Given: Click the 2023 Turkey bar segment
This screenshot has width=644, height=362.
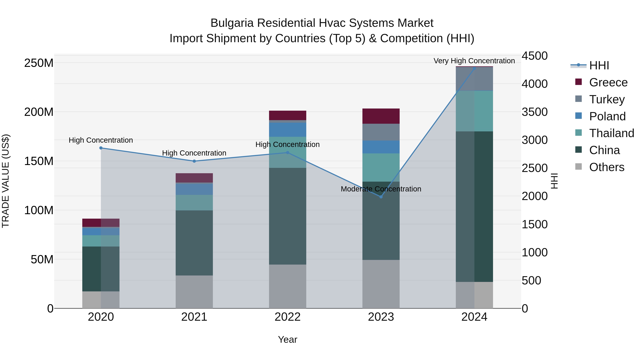Looking at the screenshot, I should coord(381,132).
